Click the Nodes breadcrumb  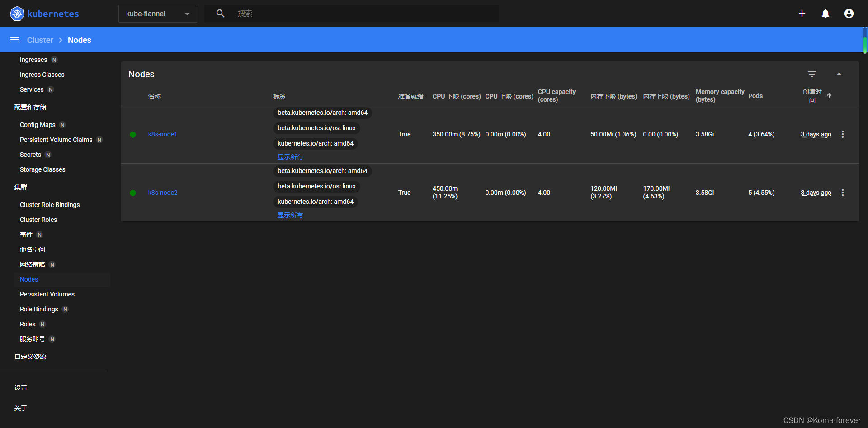pos(80,40)
